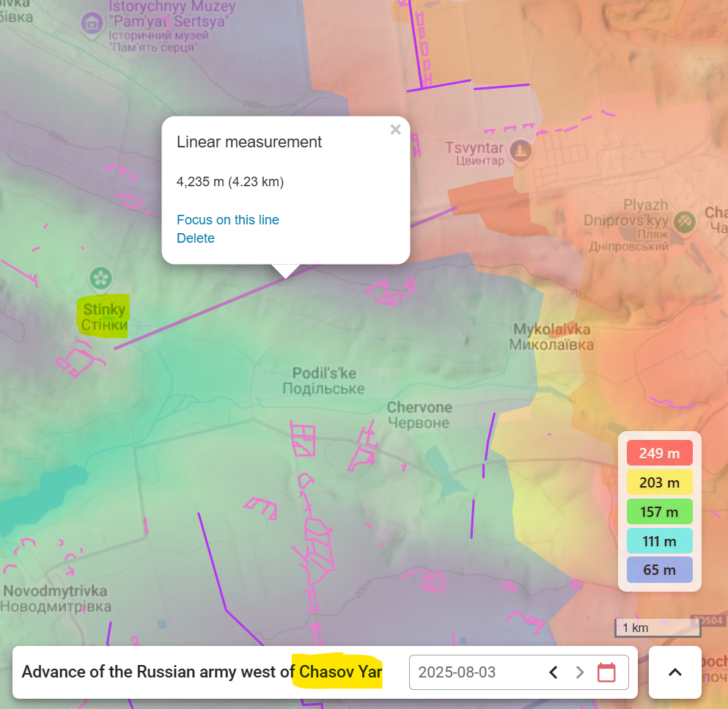The width and height of the screenshot is (728, 709).
Task: Click the 'Tsvyntar' place label
Action: point(474,153)
